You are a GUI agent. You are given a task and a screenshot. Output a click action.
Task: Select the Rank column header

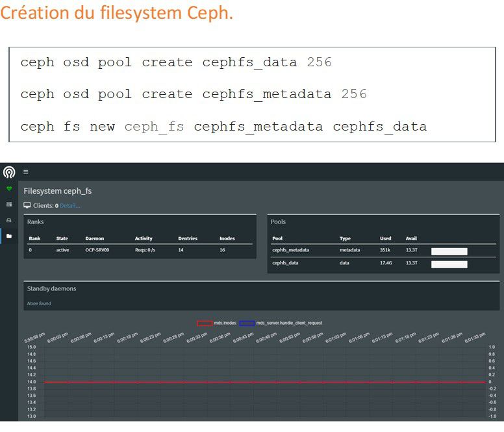(x=34, y=238)
